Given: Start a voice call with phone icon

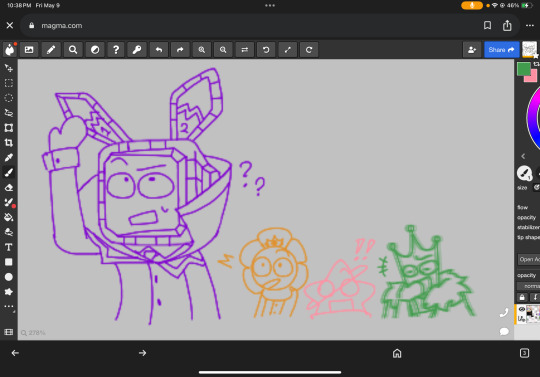Looking at the screenshot, I should pos(504,312).
